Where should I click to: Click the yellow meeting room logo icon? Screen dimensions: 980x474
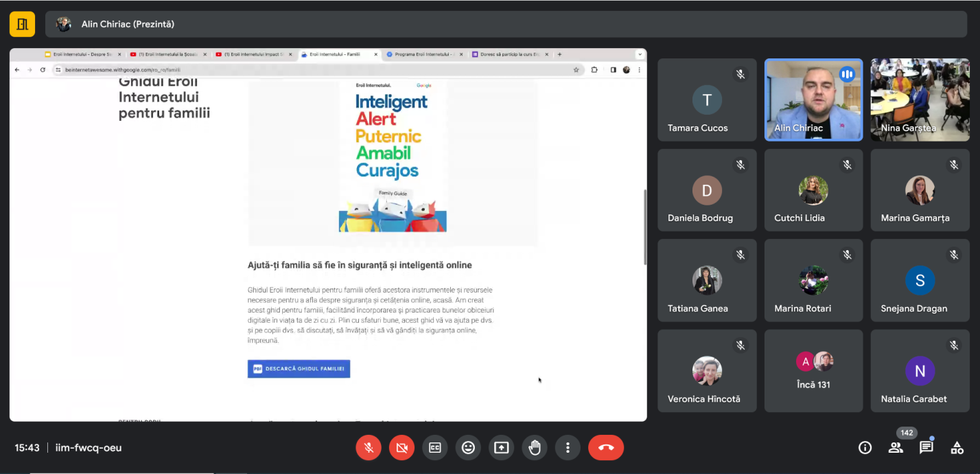coord(22,24)
